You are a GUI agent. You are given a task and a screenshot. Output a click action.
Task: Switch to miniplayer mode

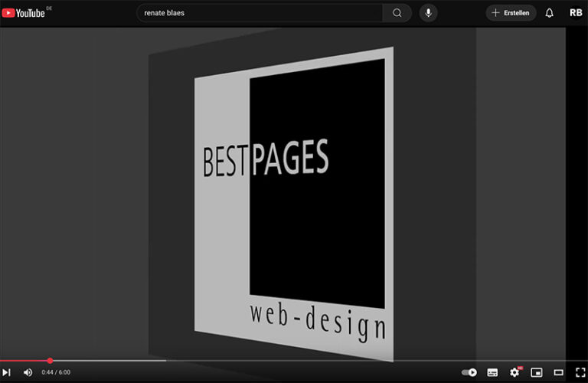pyautogui.click(x=537, y=372)
